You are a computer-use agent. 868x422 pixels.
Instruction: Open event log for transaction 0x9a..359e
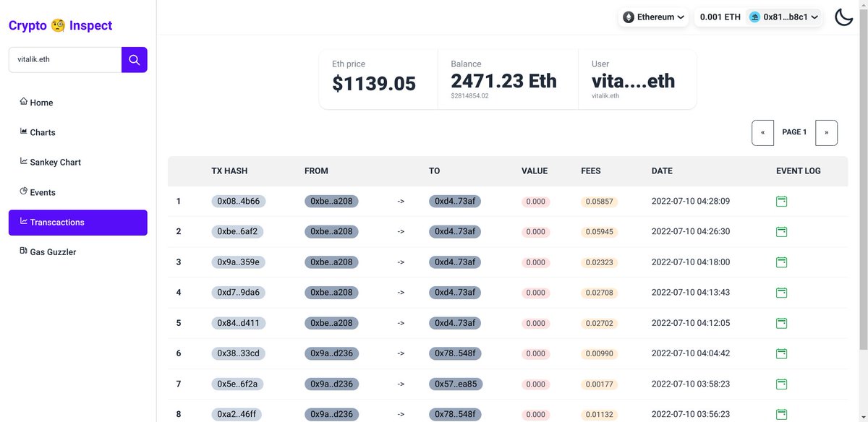click(781, 262)
